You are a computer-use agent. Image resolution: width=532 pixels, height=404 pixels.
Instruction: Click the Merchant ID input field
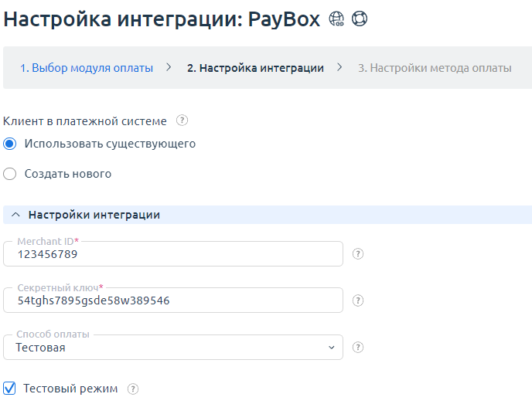pyautogui.click(x=173, y=254)
